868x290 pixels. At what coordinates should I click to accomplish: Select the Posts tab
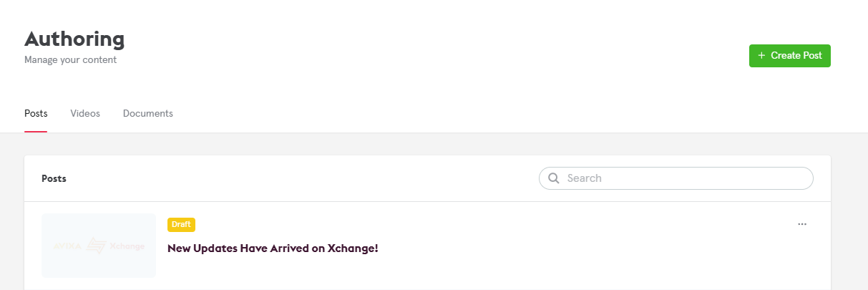(36, 113)
